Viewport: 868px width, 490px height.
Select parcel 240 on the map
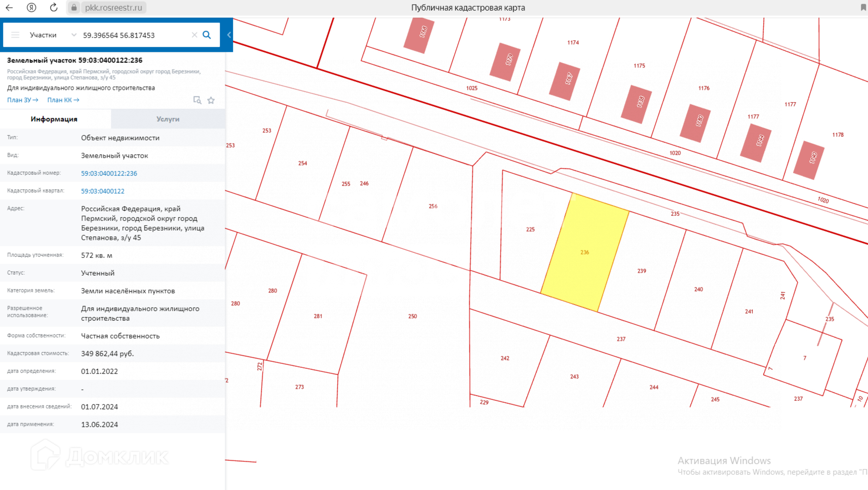click(x=698, y=289)
